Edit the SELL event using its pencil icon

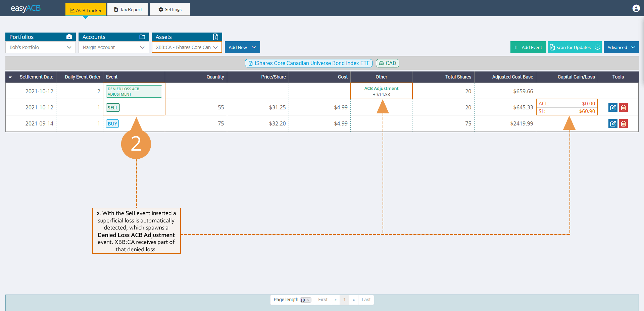click(613, 107)
